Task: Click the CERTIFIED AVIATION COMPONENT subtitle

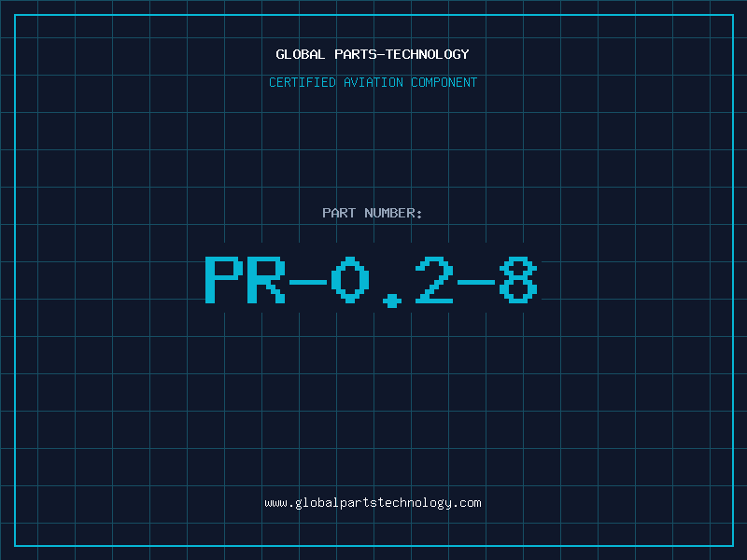Action: pyautogui.click(x=373, y=82)
